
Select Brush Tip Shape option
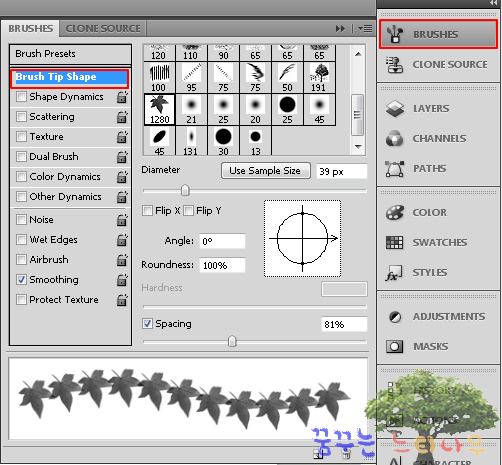pyautogui.click(x=70, y=77)
